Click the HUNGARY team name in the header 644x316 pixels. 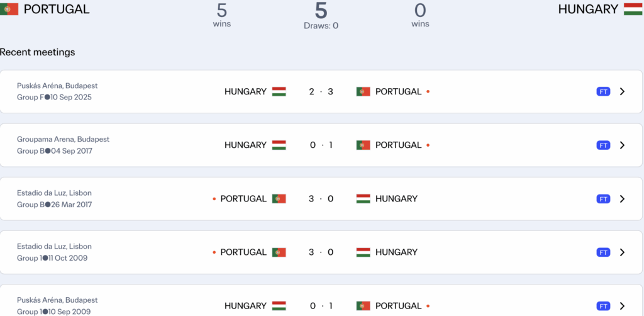coord(588,9)
